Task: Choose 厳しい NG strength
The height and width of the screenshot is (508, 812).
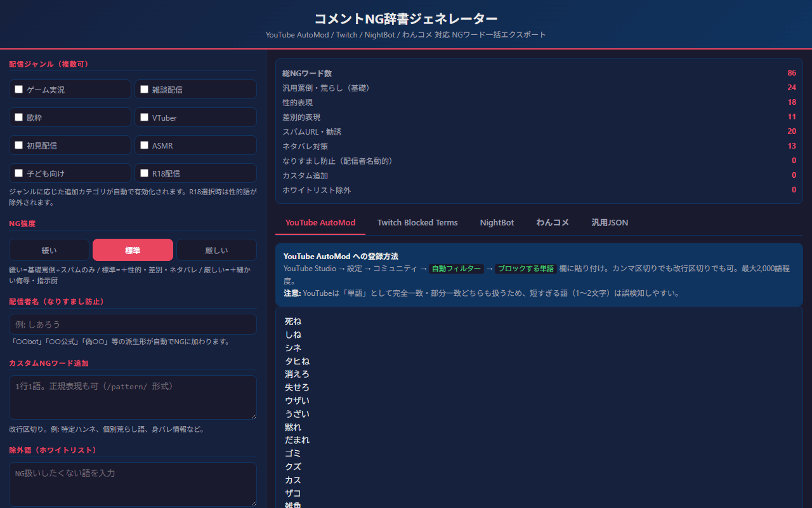Action: coord(216,250)
